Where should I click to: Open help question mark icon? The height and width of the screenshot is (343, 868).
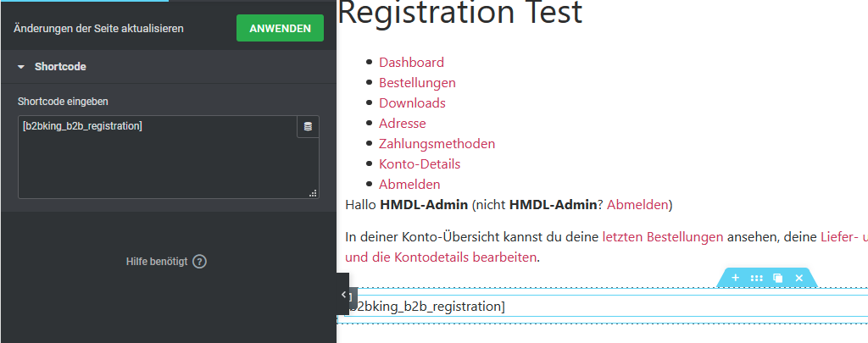point(200,262)
